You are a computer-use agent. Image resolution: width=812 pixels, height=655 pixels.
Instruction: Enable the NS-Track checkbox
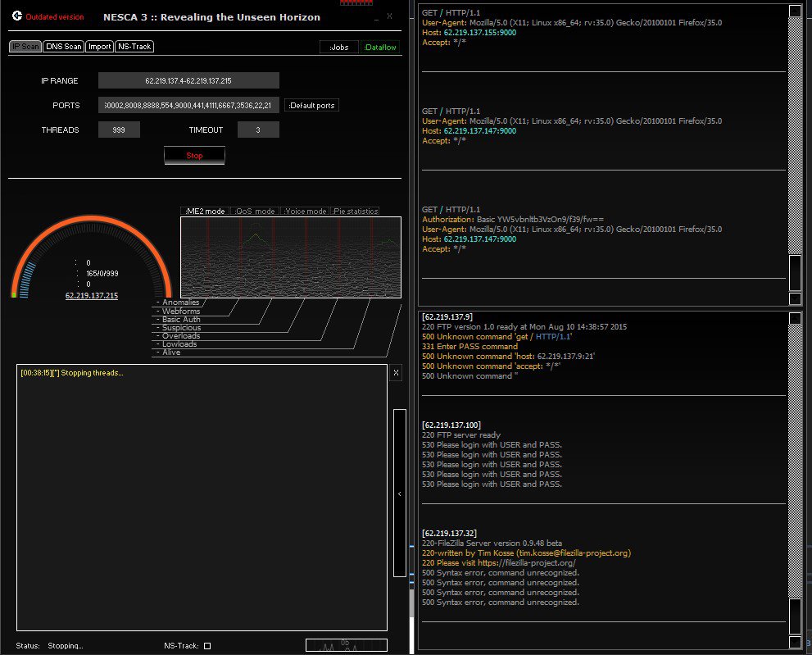click(207, 646)
